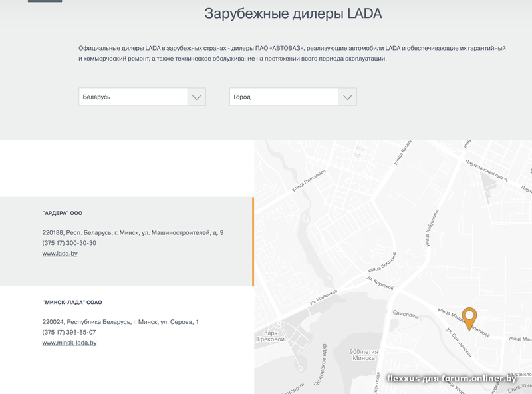This screenshot has height=394, width=532.
Task: Open the www.minsk-lada.by link
Action: tap(70, 343)
